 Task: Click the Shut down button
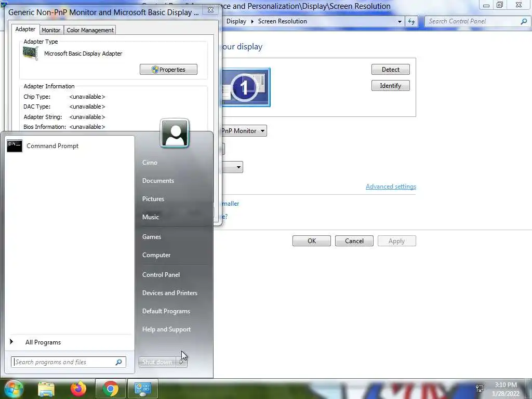point(157,362)
